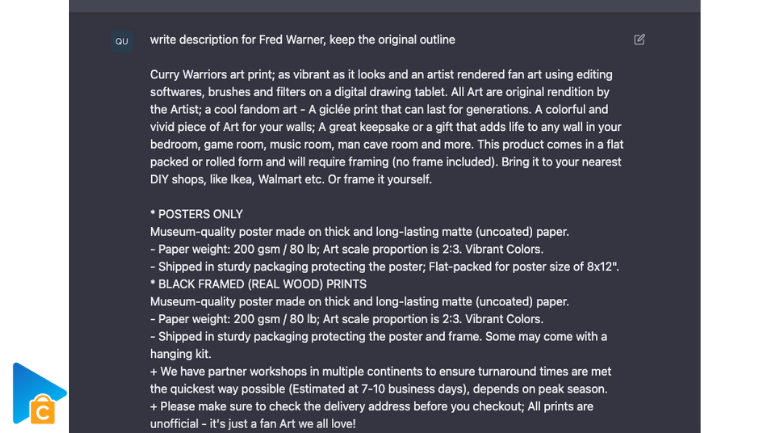Click the blue play-arrow logo

click(38, 393)
